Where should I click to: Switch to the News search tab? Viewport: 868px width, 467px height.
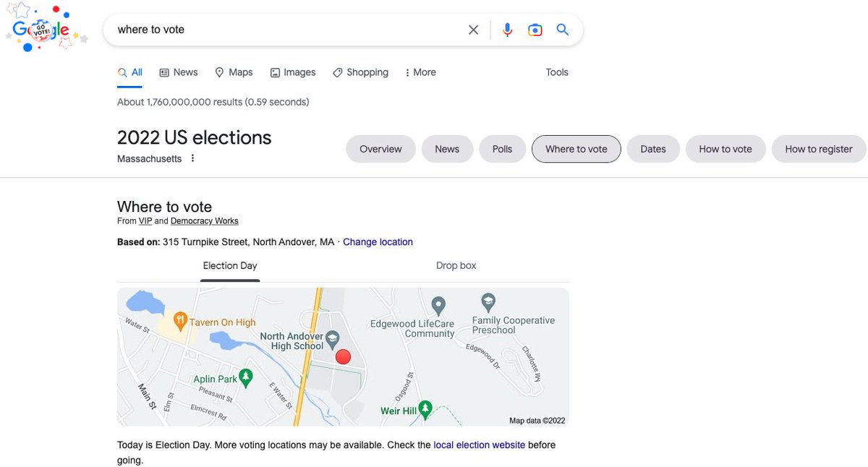(x=179, y=72)
